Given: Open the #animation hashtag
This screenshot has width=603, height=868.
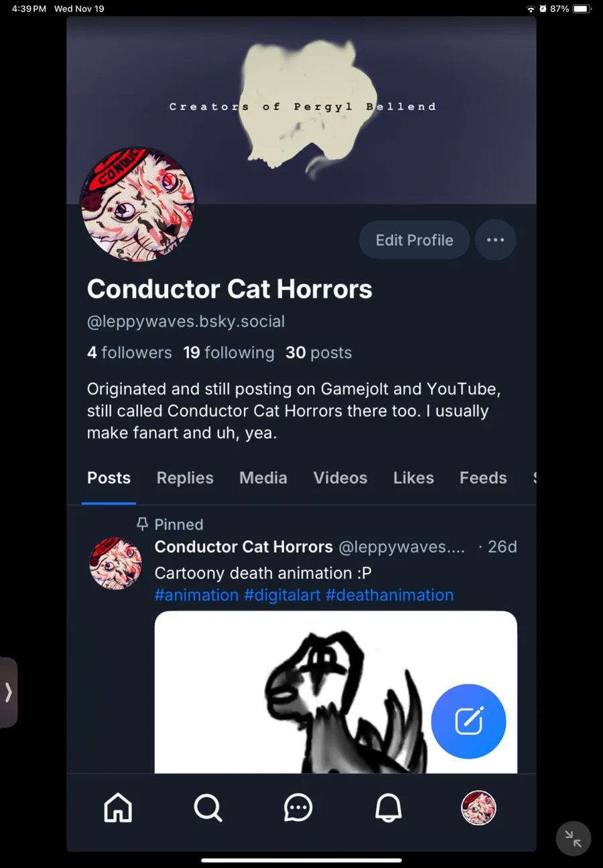Looking at the screenshot, I should [x=196, y=595].
